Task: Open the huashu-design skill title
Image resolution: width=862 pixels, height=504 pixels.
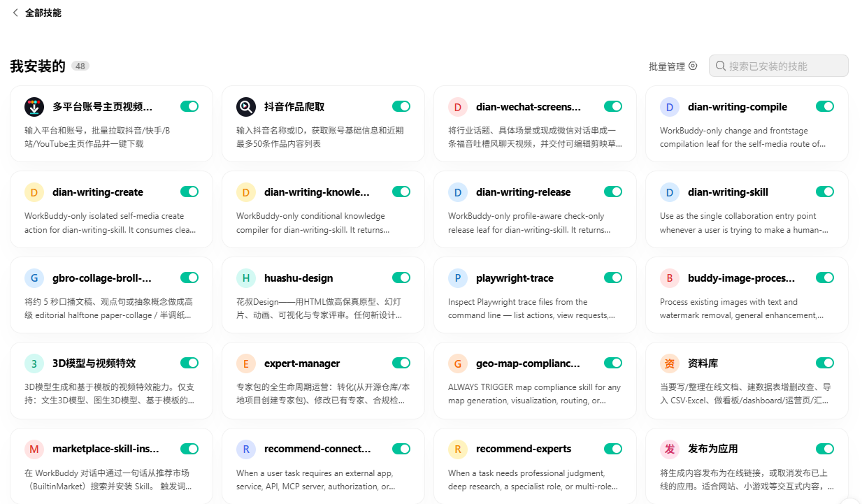Action: [299, 278]
